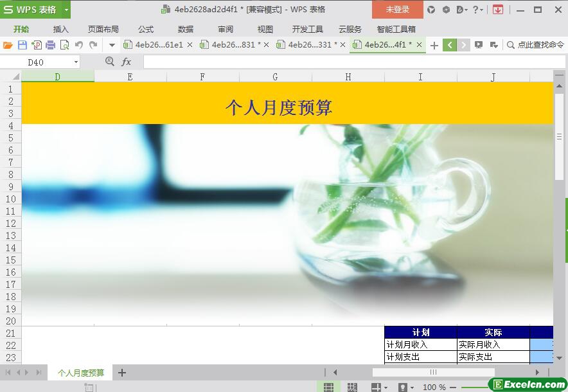Click the fx insert function icon

coord(126,62)
